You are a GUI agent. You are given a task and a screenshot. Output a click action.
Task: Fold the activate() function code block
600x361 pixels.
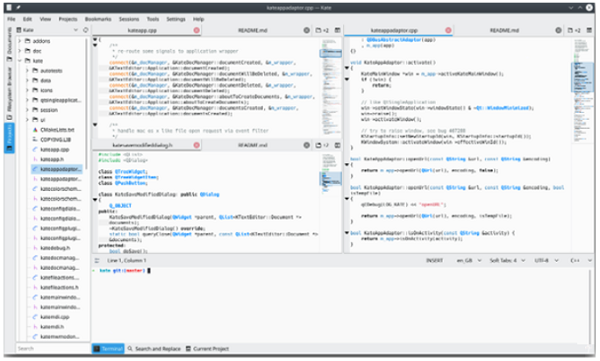click(347, 68)
